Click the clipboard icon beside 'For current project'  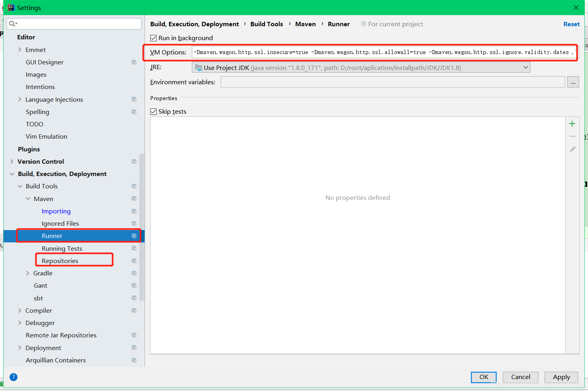coord(364,24)
